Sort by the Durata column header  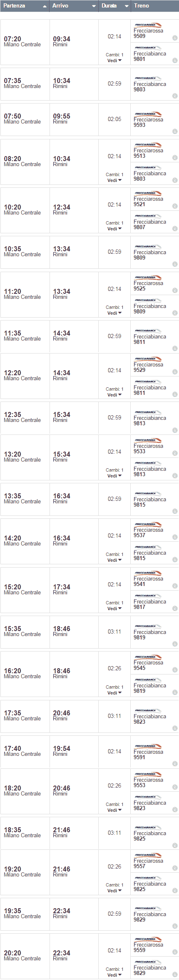click(x=114, y=6)
